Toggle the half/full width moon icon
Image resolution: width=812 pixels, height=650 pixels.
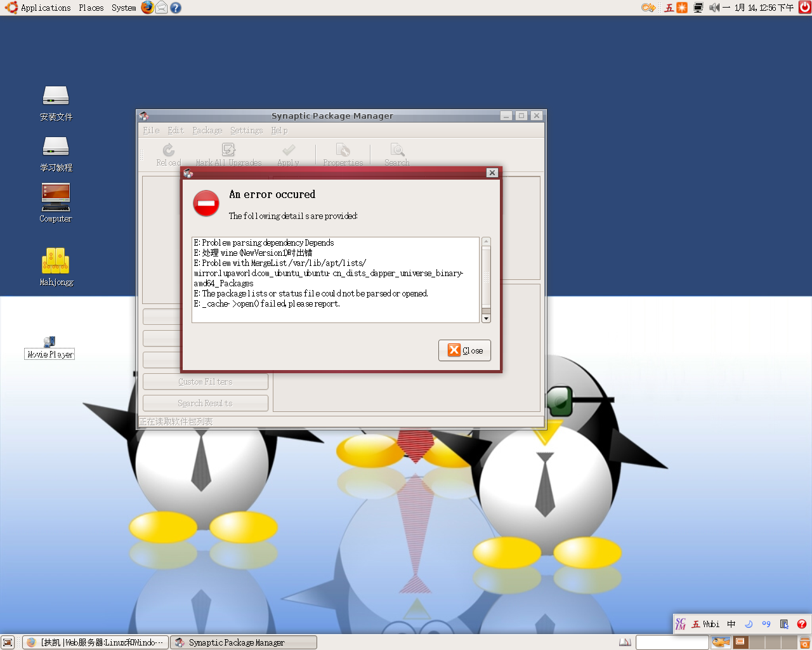(749, 624)
